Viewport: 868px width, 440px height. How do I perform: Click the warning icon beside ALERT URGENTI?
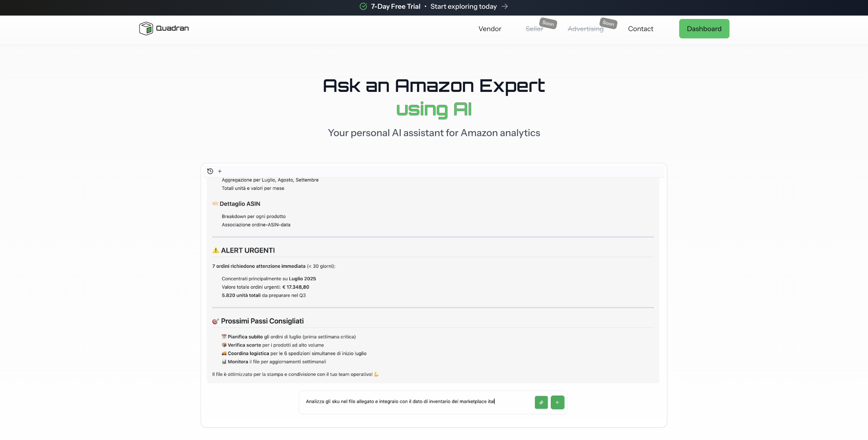[x=216, y=250]
